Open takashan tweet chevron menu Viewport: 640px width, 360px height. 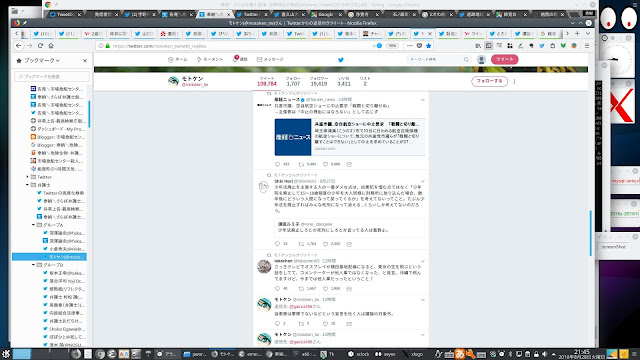point(422,261)
